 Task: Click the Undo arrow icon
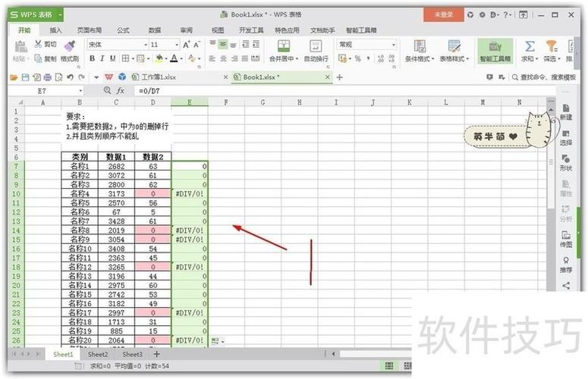coord(70,77)
